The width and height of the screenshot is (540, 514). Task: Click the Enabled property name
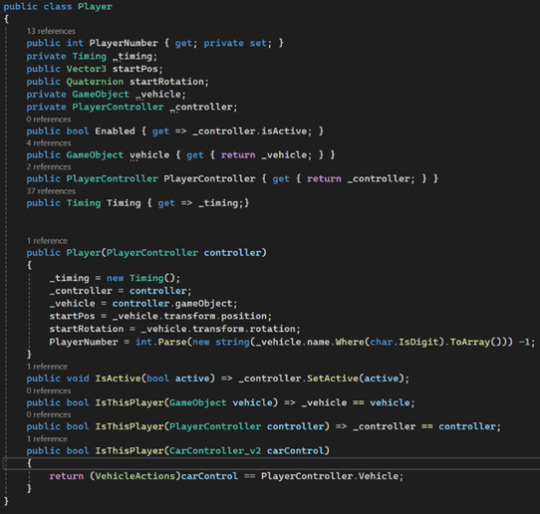tap(115, 131)
